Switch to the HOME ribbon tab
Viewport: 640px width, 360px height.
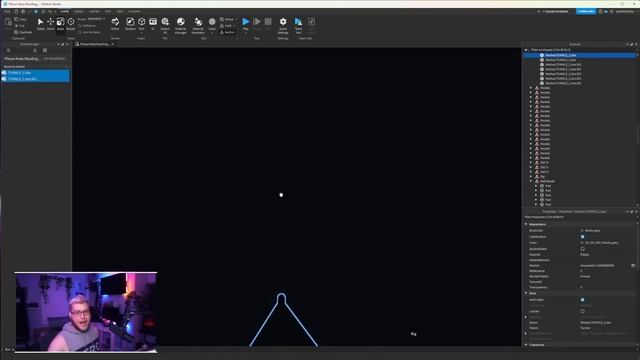(x=64, y=11)
